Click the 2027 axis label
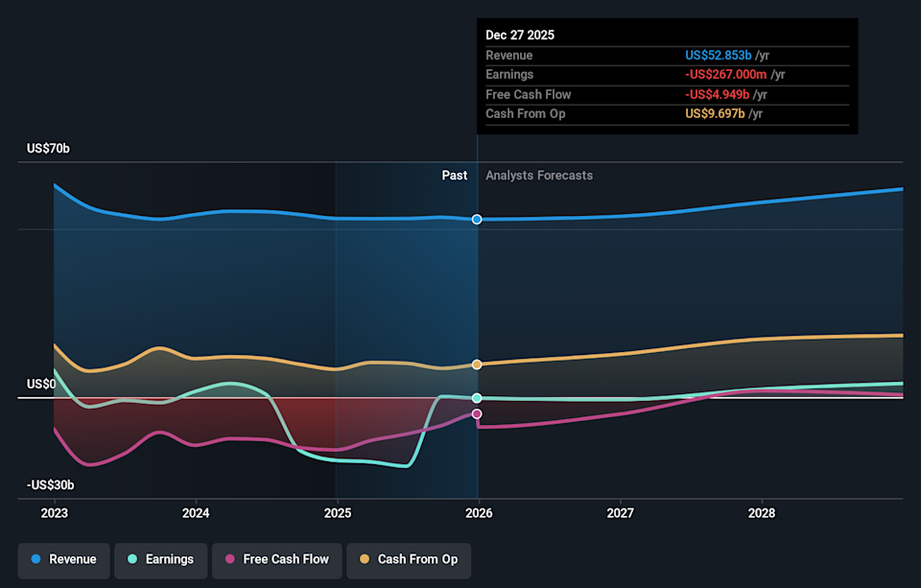This screenshot has width=921, height=588. point(620,513)
